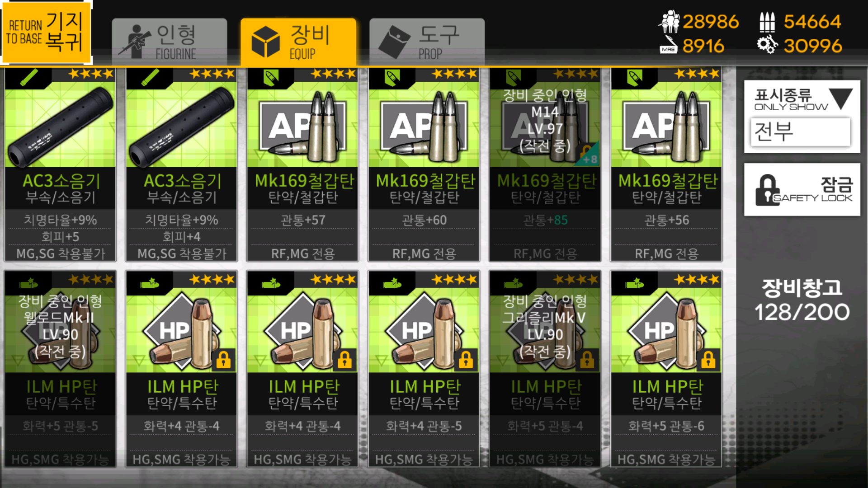Switch to the FIGURINE tab

(x=170, y=42)
